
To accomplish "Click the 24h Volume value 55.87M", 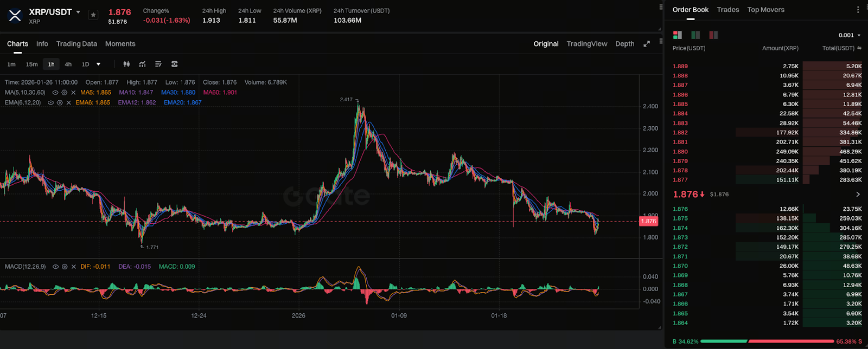I will 285,21.
